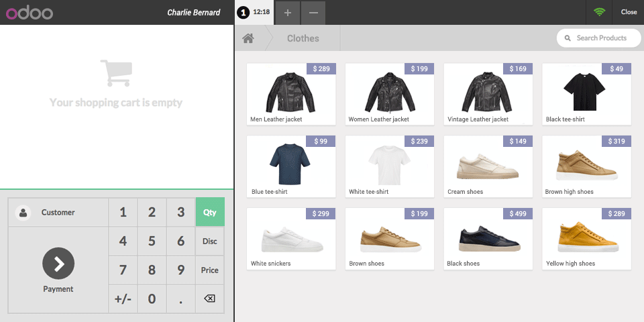Image resolution: width=644 pixels, height=322 pixels.
Task: Focus the Search Products field
Action: [x=598, y=38]
